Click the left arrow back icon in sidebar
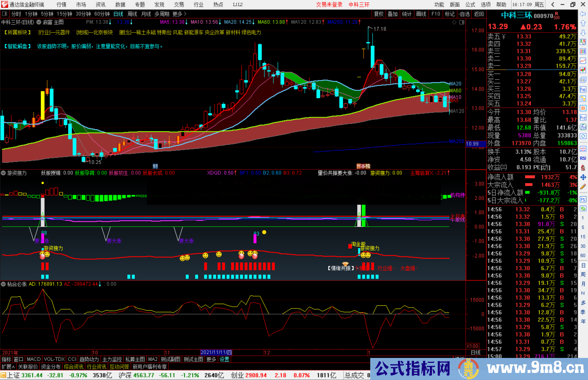Viewport: 588px width, 380px height. coord(583,14)
